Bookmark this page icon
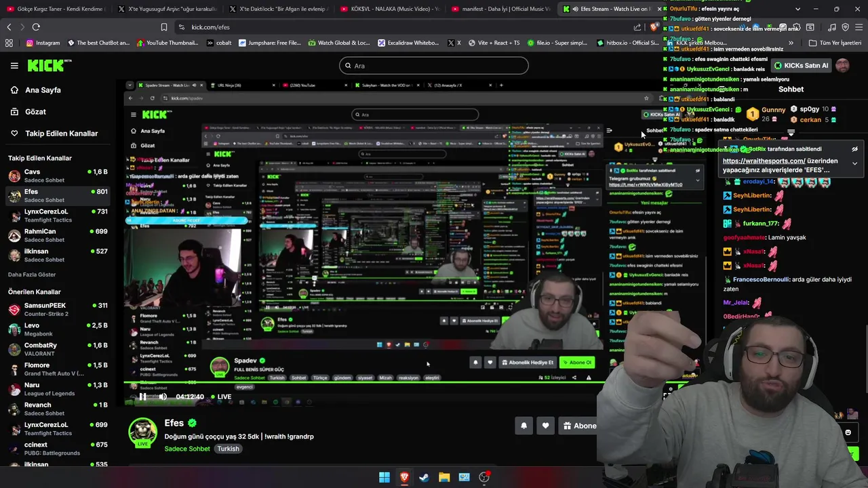This screenshot has height=488, width=868. pos(163,27)
